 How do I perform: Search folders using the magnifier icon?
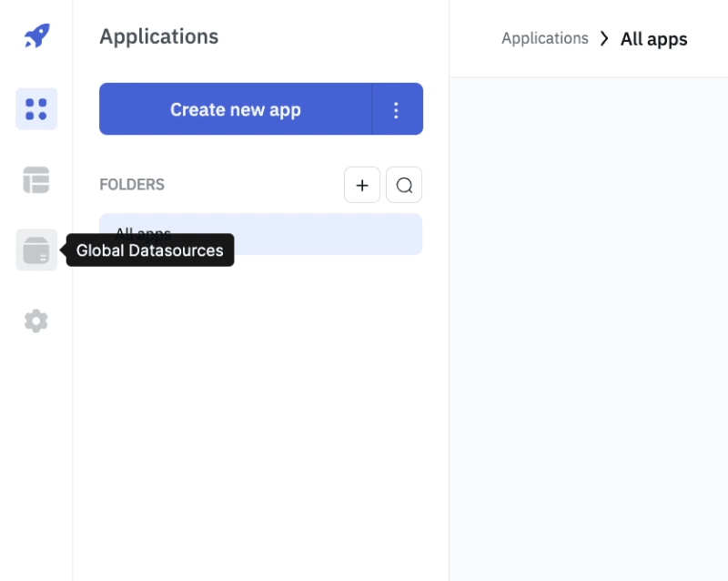point(404,185)
